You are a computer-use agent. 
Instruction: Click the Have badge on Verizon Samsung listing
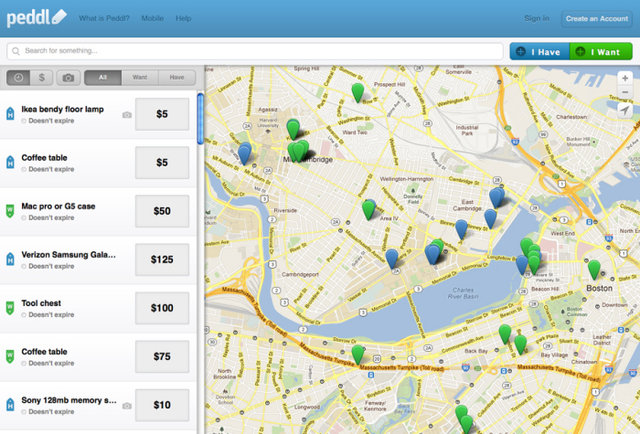(10, 259)
